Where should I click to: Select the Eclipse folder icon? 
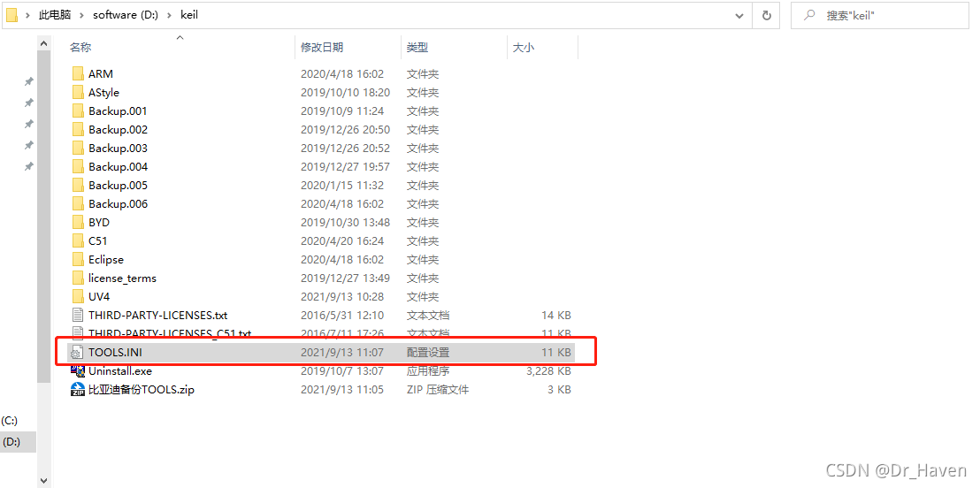[78, 260]
